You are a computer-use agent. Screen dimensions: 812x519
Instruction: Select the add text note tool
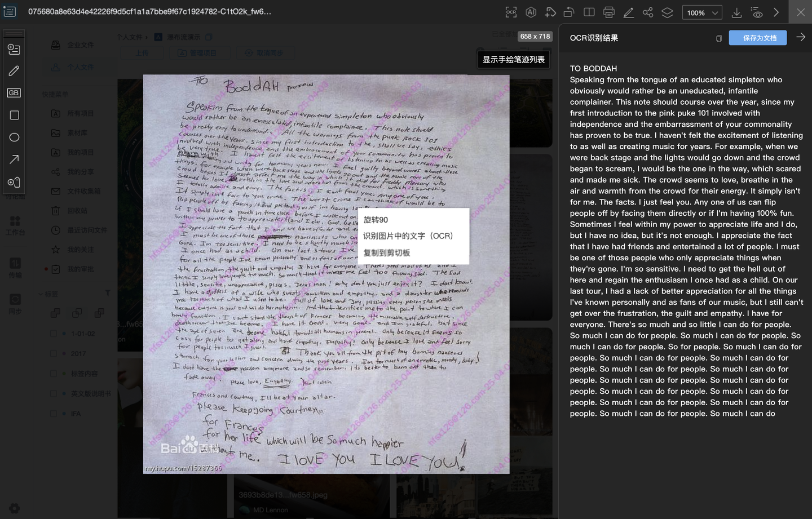[x=14, y=49]
